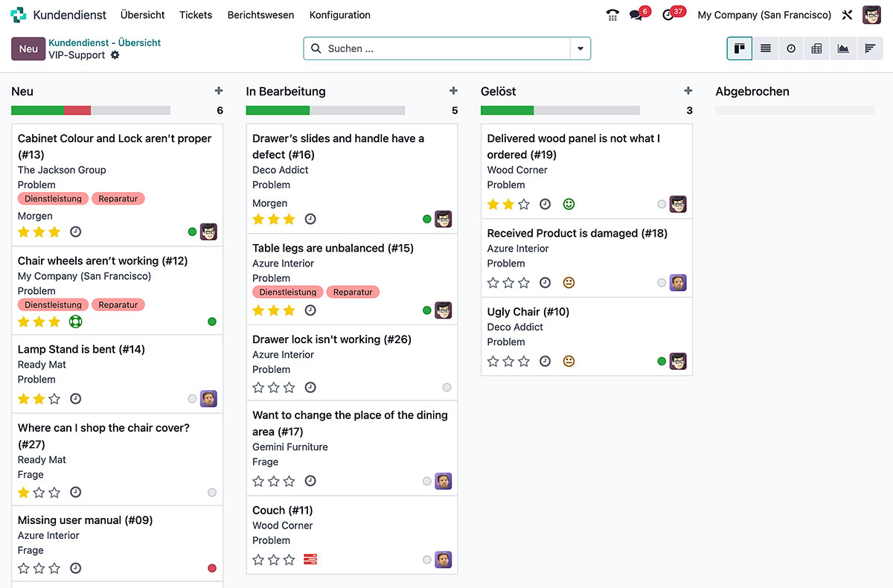Image resolution: width=893 pixels, height=588 pixels.
Task: Filter Neu column by green progress bar segment
Action: (37, 110)
